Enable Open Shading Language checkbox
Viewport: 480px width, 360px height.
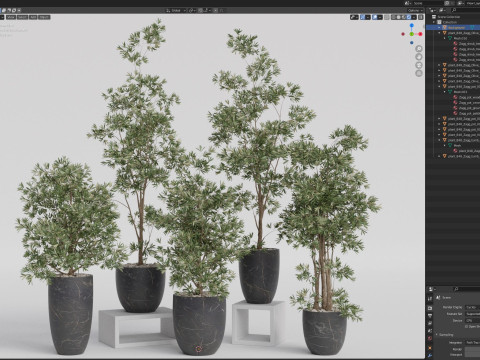(x=466, y=327)
